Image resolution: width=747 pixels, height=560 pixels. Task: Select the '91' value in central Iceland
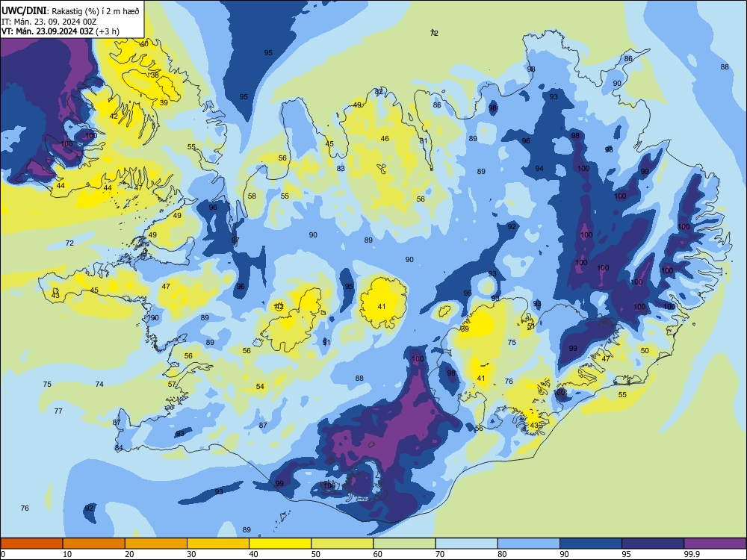(x=326, y=343)
